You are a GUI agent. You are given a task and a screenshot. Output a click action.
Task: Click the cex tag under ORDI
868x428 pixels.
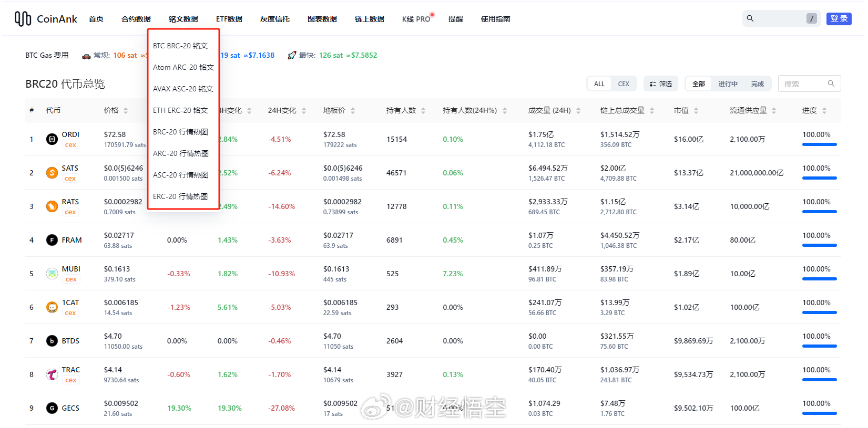click(x=70, y=145)
